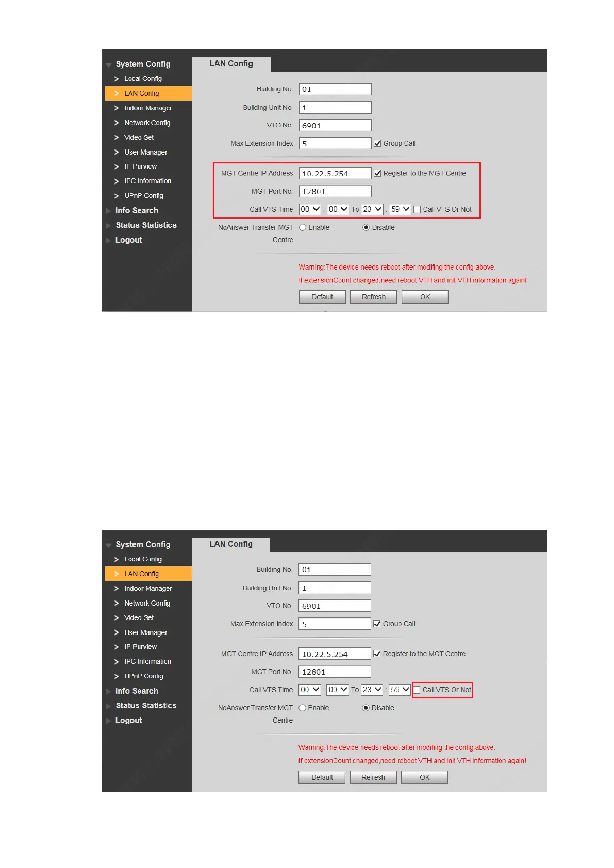Open the Call VTS end hour dropdown in the upper form
614x868 pixels.
tap(372, 209)
